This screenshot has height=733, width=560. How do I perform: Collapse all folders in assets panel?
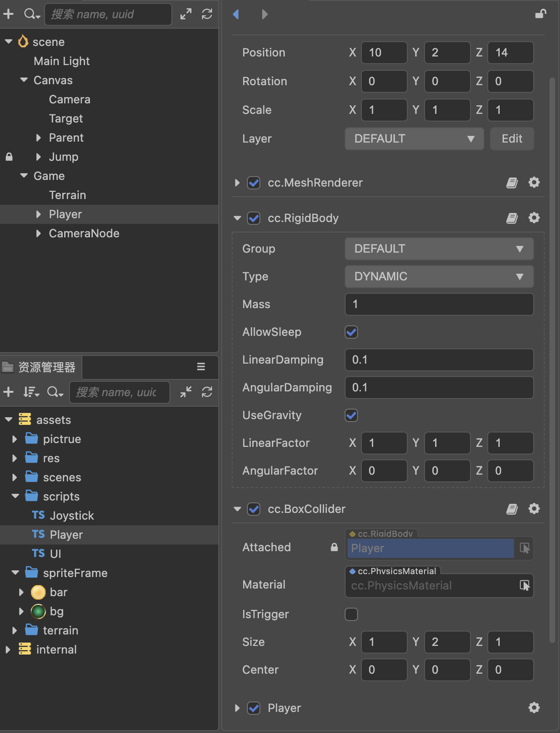pyautogui.click(x=186, y=392)
